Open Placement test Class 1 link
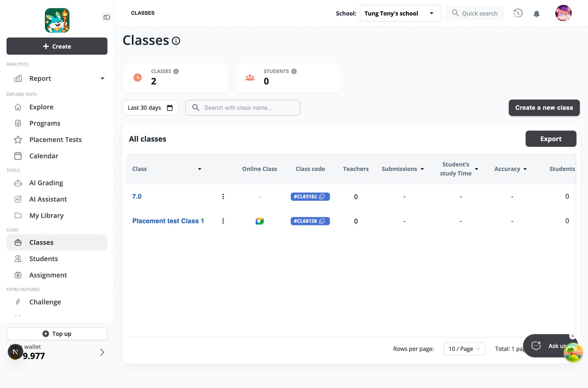Screen dimensions: 588x388 click(x=168, y=221)
